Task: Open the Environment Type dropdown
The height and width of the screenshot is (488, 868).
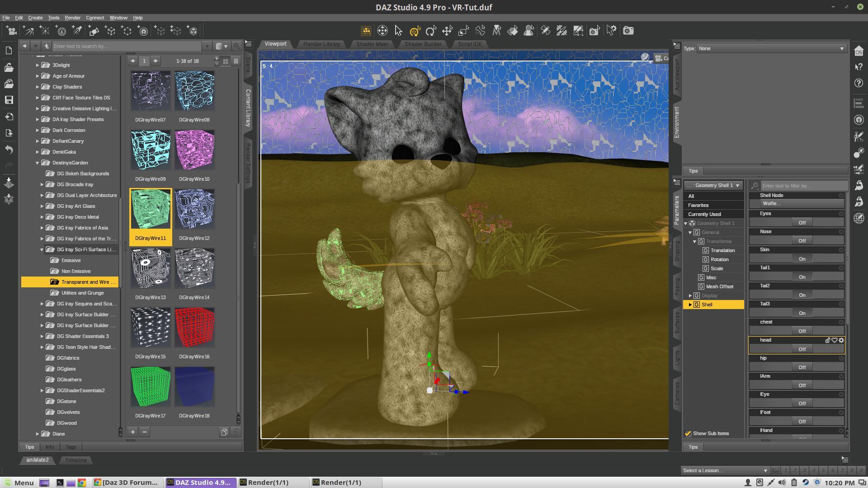Action: 770,48
